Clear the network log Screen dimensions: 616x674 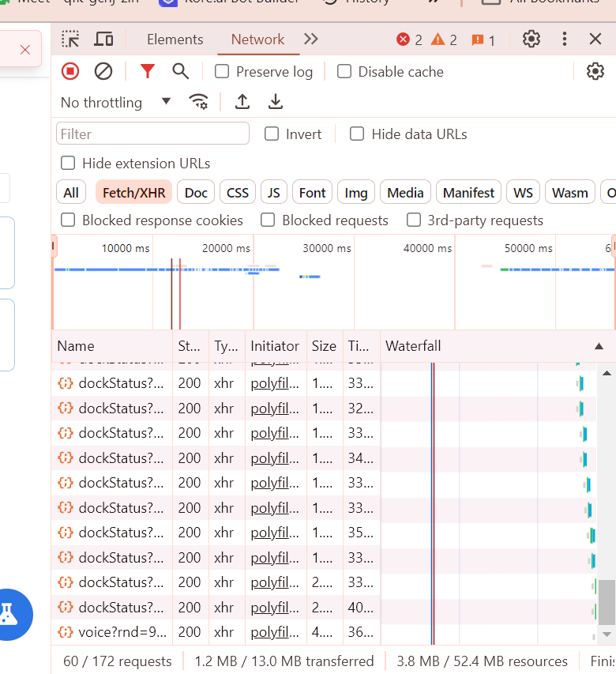coord(103,72)
